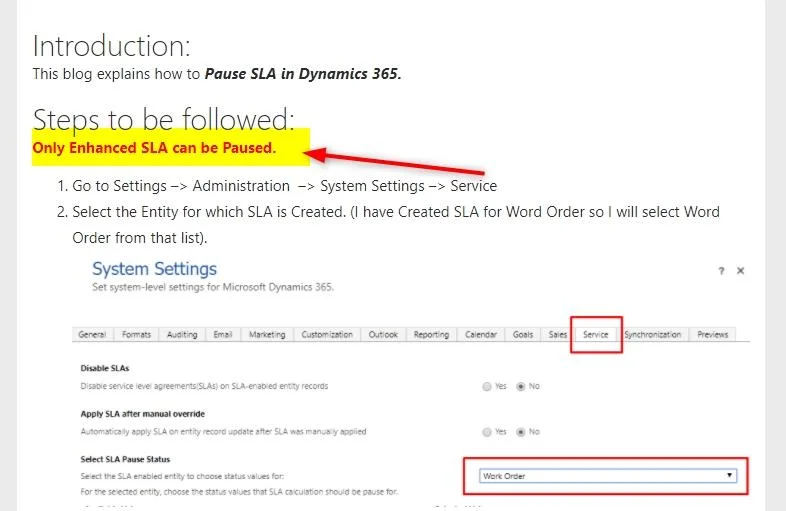Click the Select SLA Pause Status label
The image size is (786, 511).
(x=125, y=459)
